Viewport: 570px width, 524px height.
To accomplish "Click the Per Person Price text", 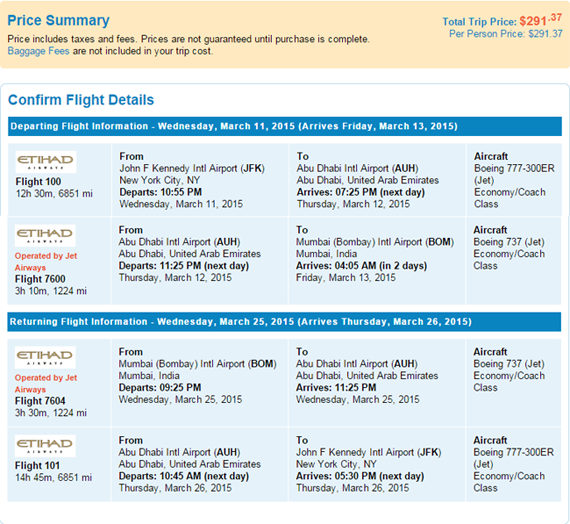I will point(506,34).
